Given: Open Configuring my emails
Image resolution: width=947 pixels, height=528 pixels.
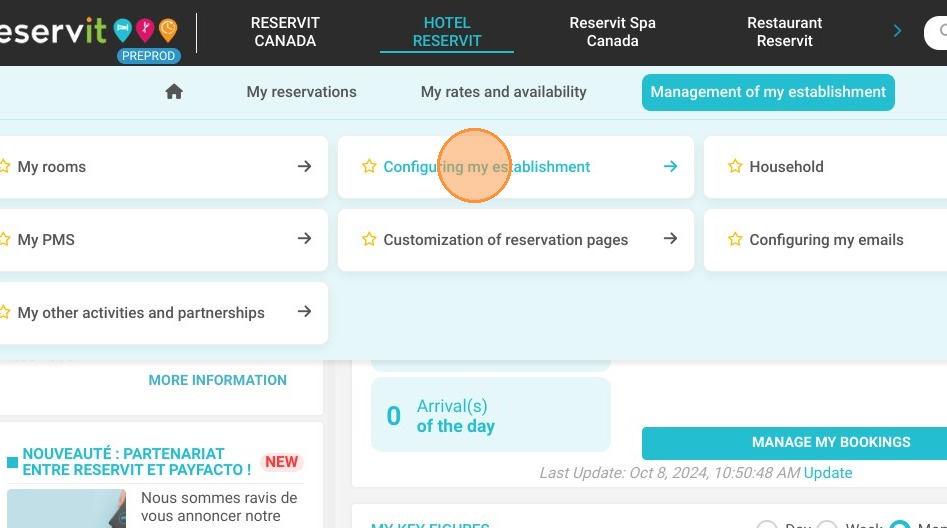Looking at the screenshot, I should pos(826,240).
